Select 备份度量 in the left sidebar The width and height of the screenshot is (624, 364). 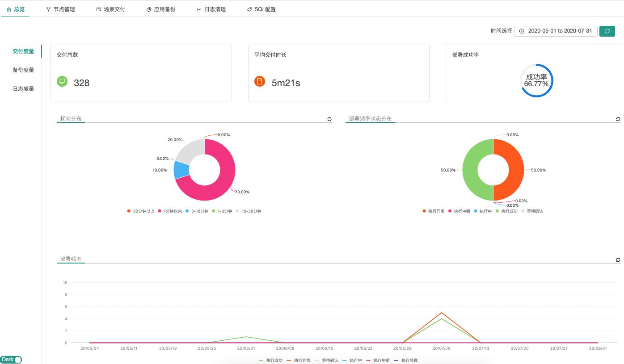(x=23, y=70)
